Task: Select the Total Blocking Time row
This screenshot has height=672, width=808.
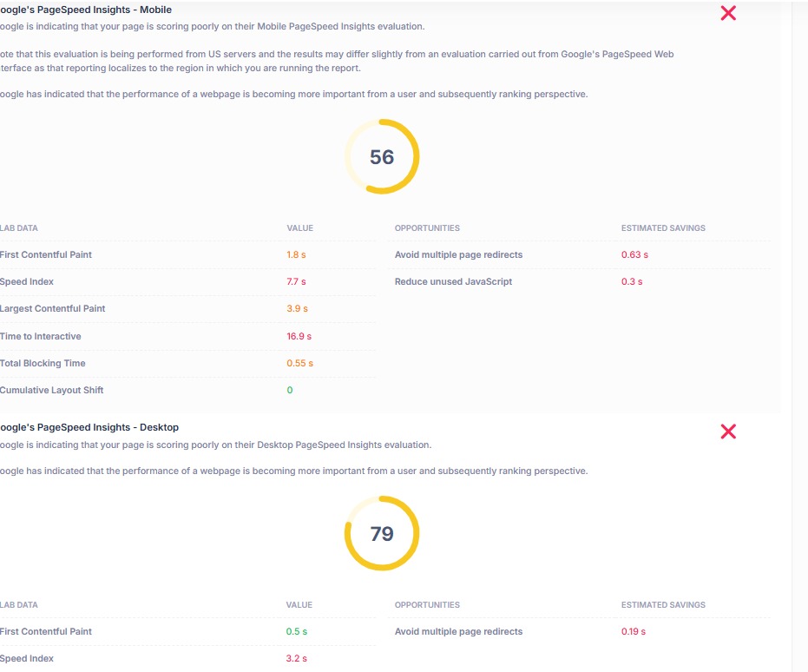Action: pyautogui.click(x=43, y=363)
